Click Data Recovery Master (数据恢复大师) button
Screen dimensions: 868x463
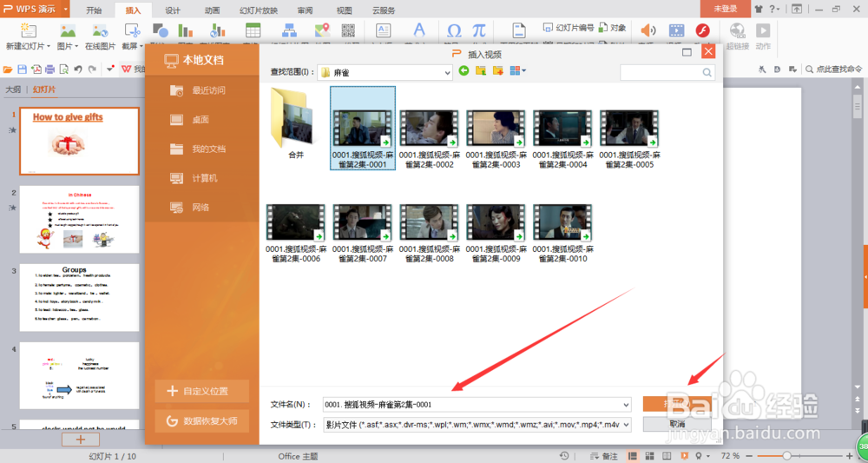(202, 421)
